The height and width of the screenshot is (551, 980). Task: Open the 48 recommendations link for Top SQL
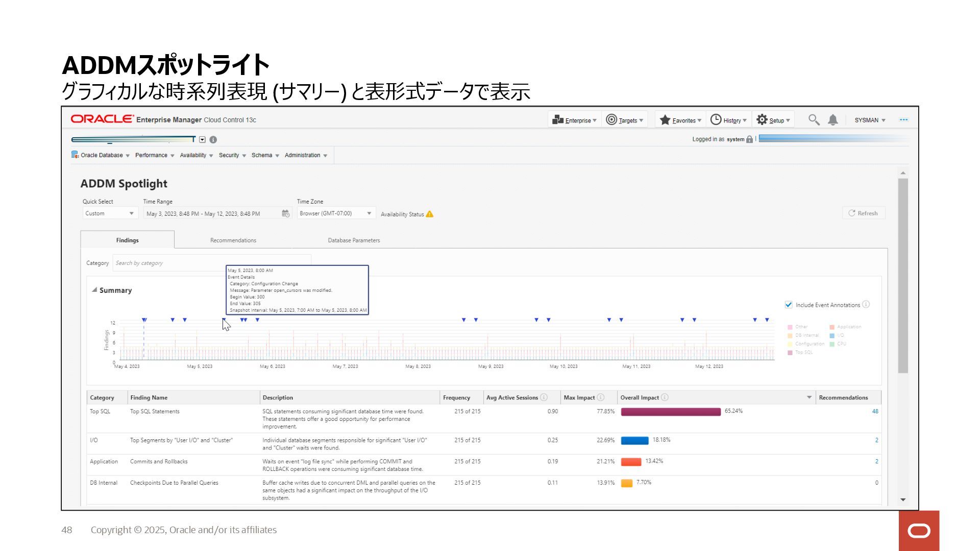875,411
